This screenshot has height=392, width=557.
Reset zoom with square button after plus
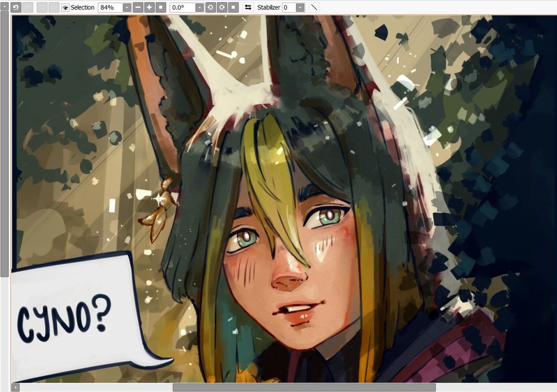click(x=161, y=7)
